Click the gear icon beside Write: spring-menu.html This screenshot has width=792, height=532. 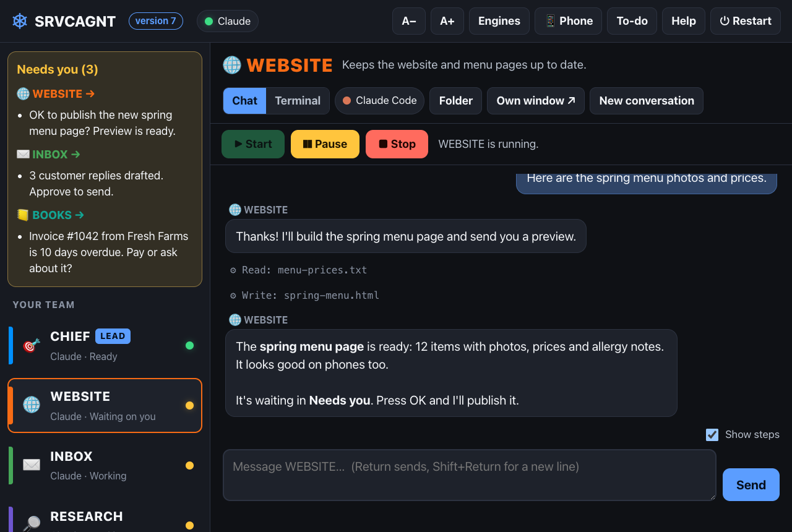coord(233,296)
